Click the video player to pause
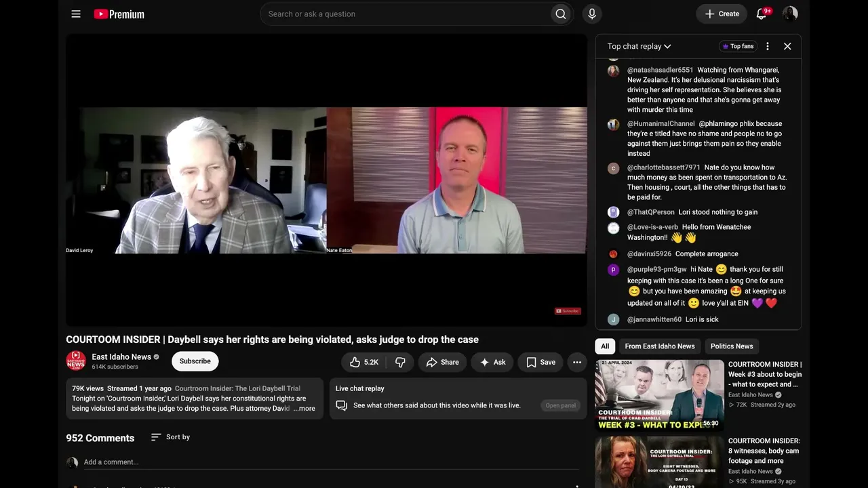Image resolution: width=868 pixels, height=488 pixels. click(x=326, y=180)
